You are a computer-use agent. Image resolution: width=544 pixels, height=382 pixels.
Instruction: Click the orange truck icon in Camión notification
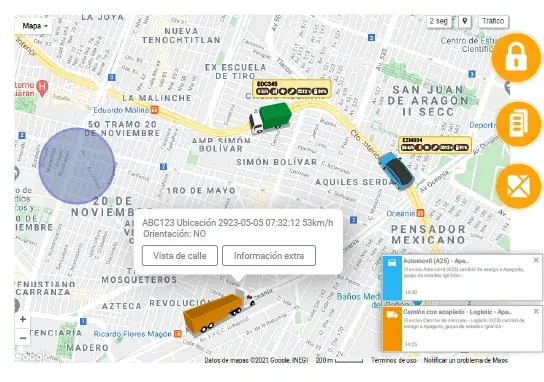pyautogui.click(x=392, y=315)
